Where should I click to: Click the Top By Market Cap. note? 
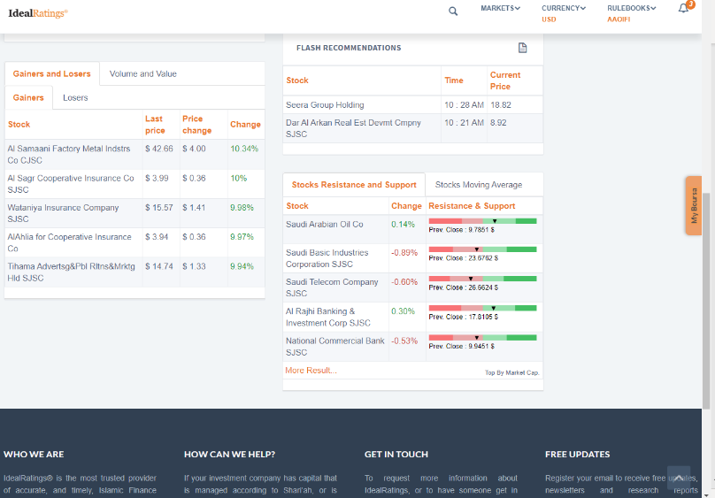512,373
